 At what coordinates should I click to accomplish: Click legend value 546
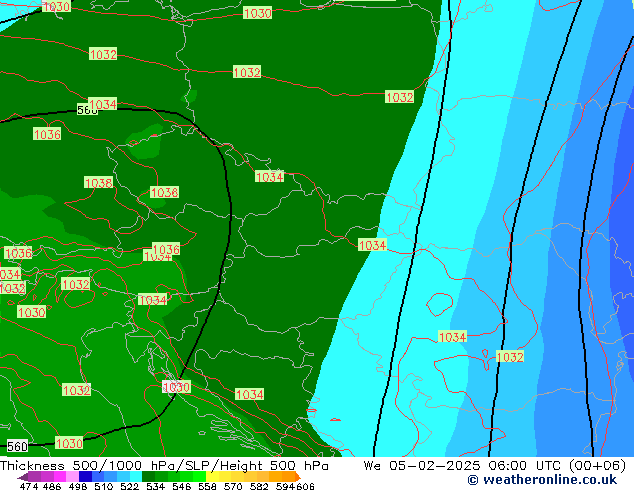pyautogui.click(x=181, y=486)
